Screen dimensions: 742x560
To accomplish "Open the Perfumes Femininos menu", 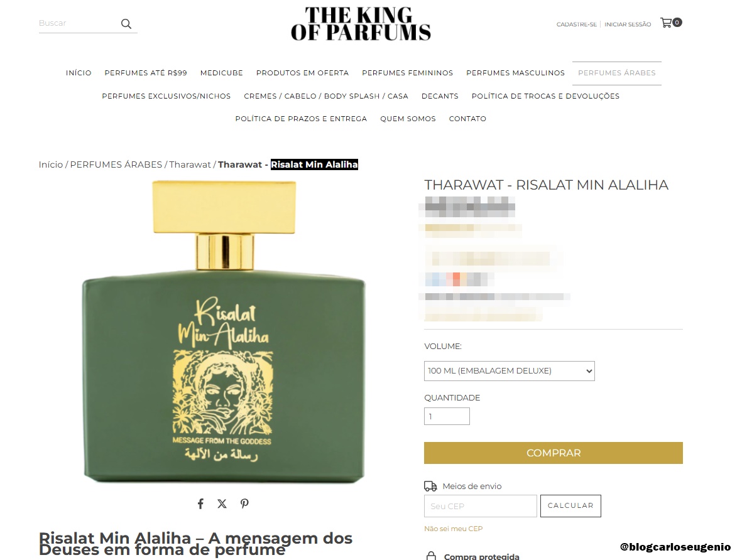I will click(407, 73).
